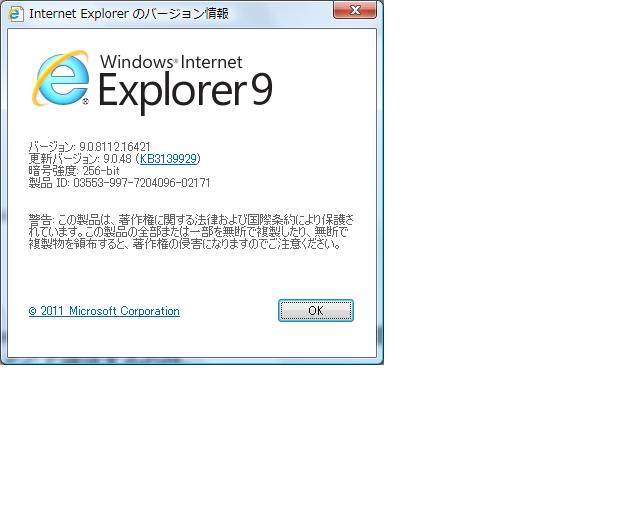Click the バージョン label
Viewport: 640px width, 512px height.
pyautogui.click(x=52, y=147)
